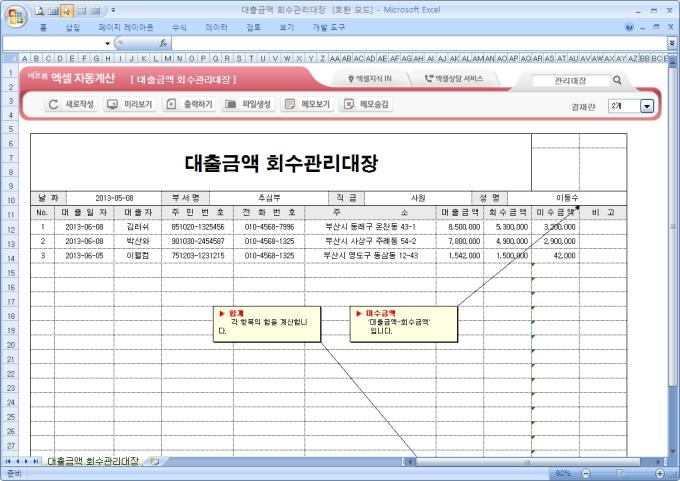Open the Name Box dropdown arrow
The width and height of the screenshot is (680, 481).
pos(107,43)
